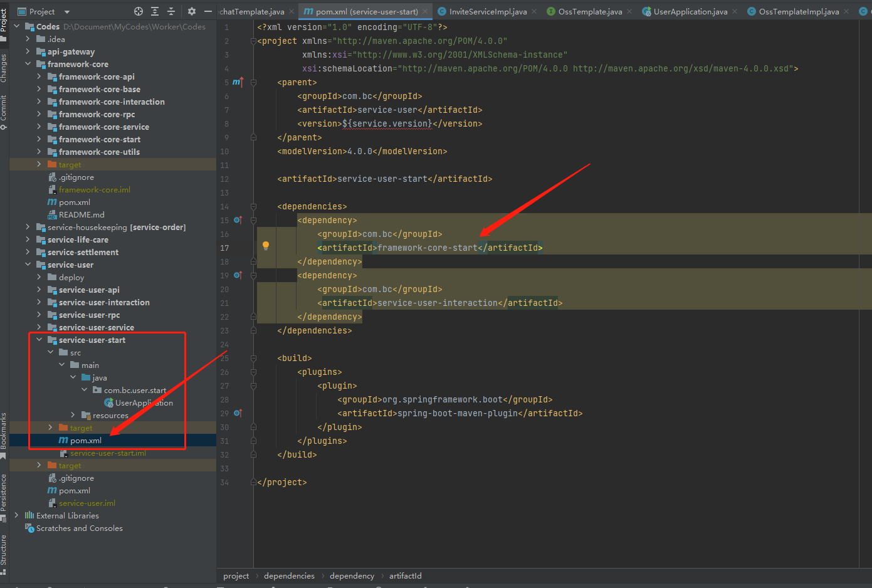The image size is (872, 588).
Task: Expand the framework-core-api module
Action: tap(39, 76)
